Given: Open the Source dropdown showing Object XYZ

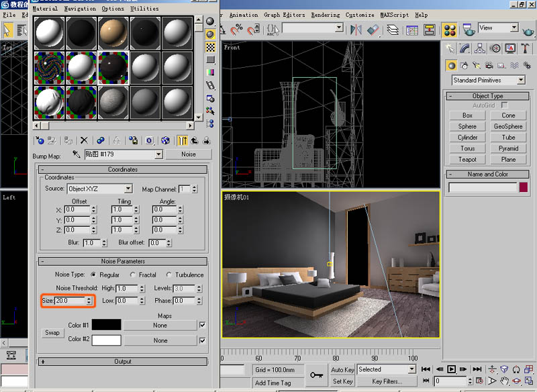Looking at the screenshot, I should click(x=128, y=189).
